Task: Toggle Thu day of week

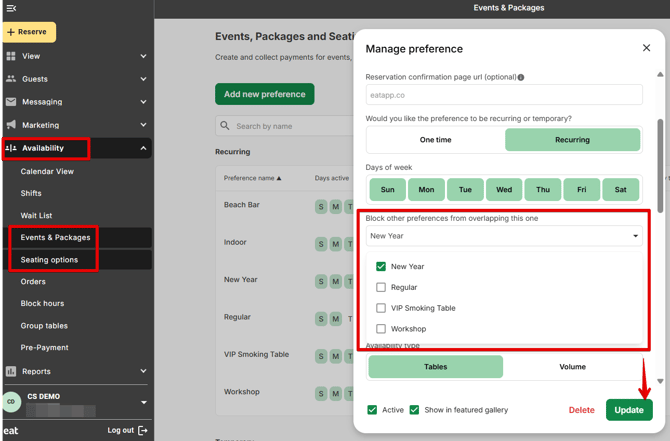Action: pyautogui.click(x=543, y=189)
